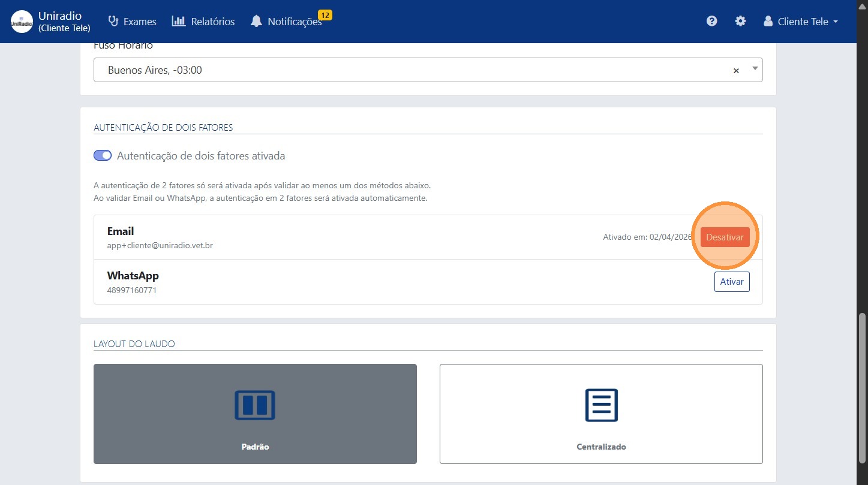This screenshot has width=868, height=485.
Task: Click the user profile icon beside Cliente Tele
Action: click(x=768, y=20)
